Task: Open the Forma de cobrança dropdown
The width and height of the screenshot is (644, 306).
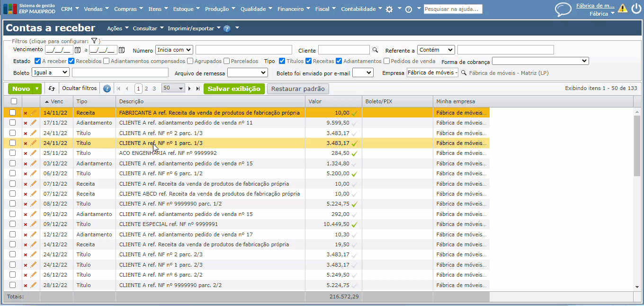Action: pos(540,61)
